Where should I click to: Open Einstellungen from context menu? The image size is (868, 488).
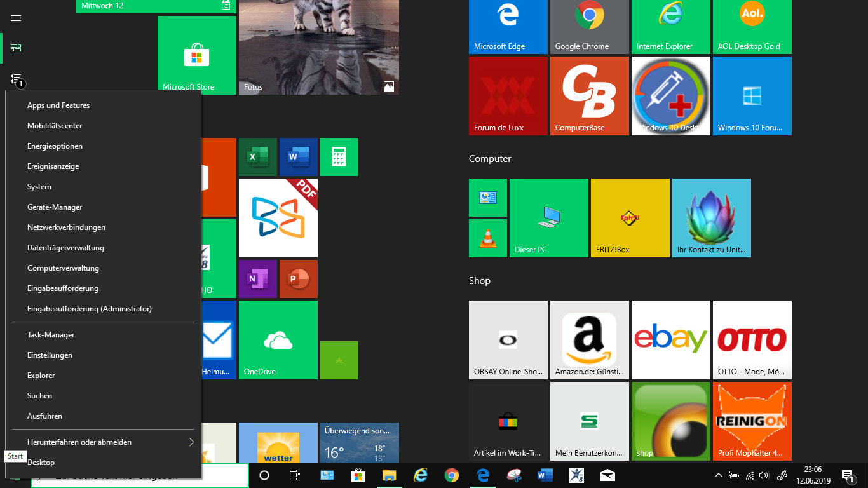103,355
